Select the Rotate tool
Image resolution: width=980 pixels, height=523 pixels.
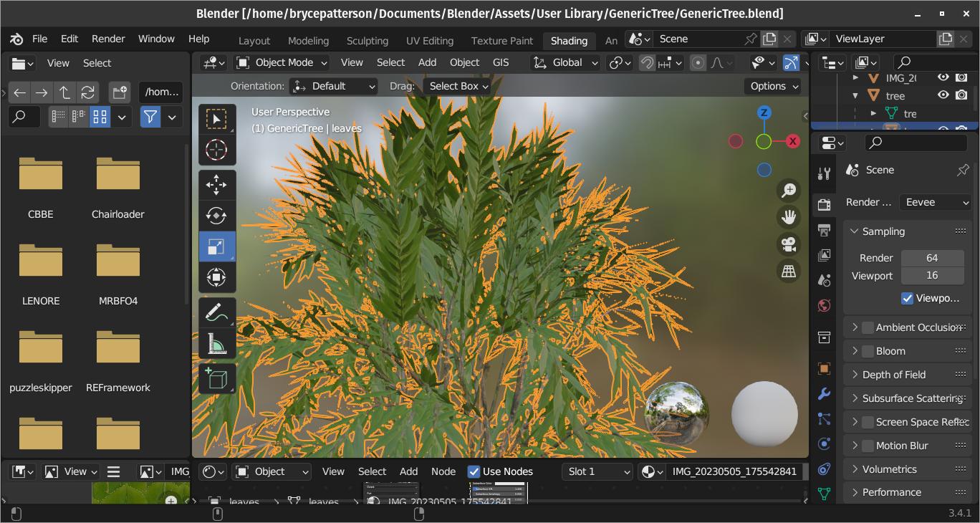click(216, 216)
